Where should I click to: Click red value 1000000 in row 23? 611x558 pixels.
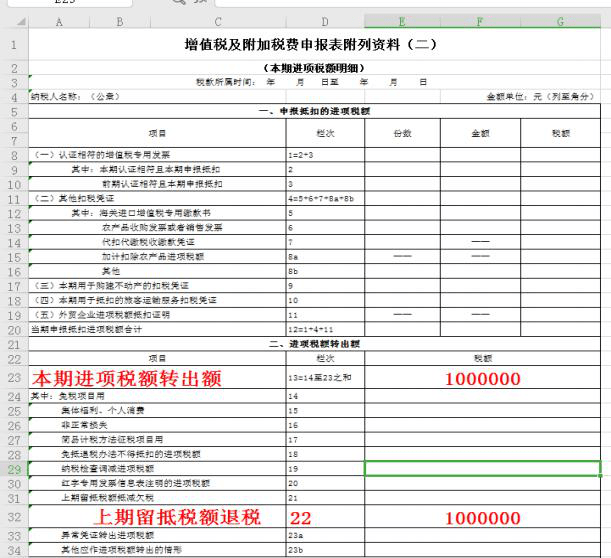(x=483, y=379)
